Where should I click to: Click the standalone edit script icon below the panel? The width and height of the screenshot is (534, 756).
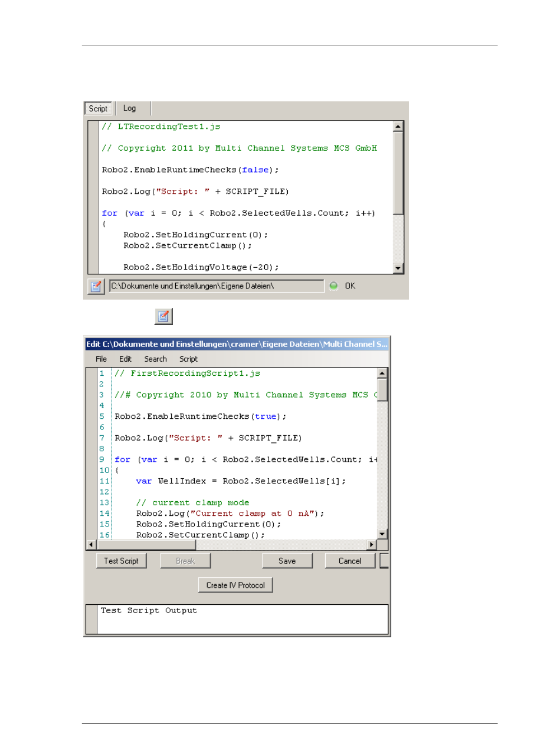163,316
